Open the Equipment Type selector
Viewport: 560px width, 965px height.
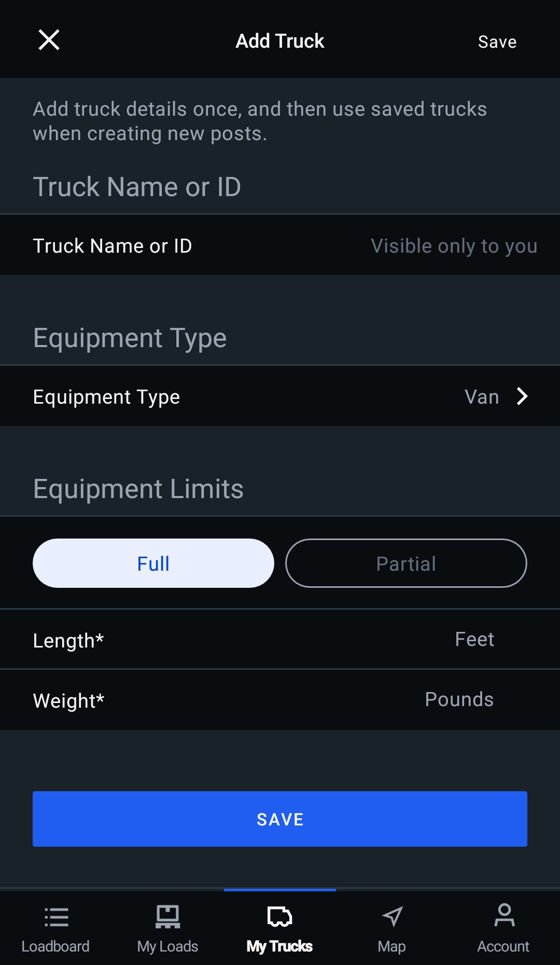(280, 396)
